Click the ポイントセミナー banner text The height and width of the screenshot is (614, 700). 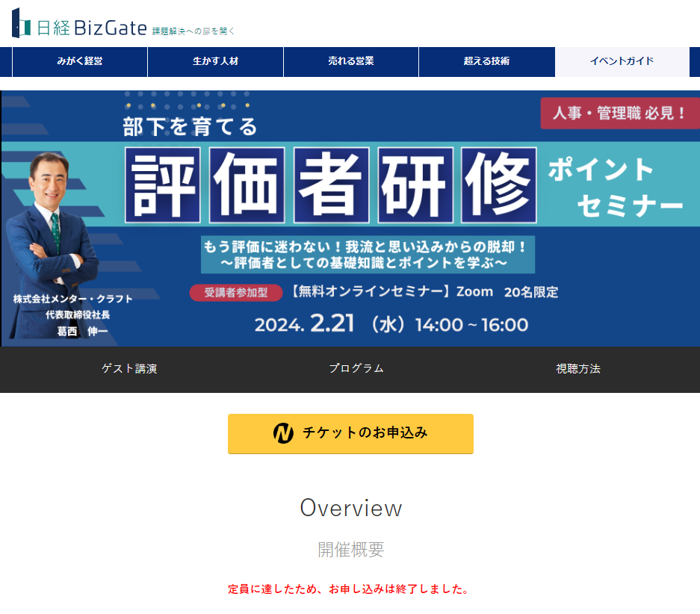616,187
